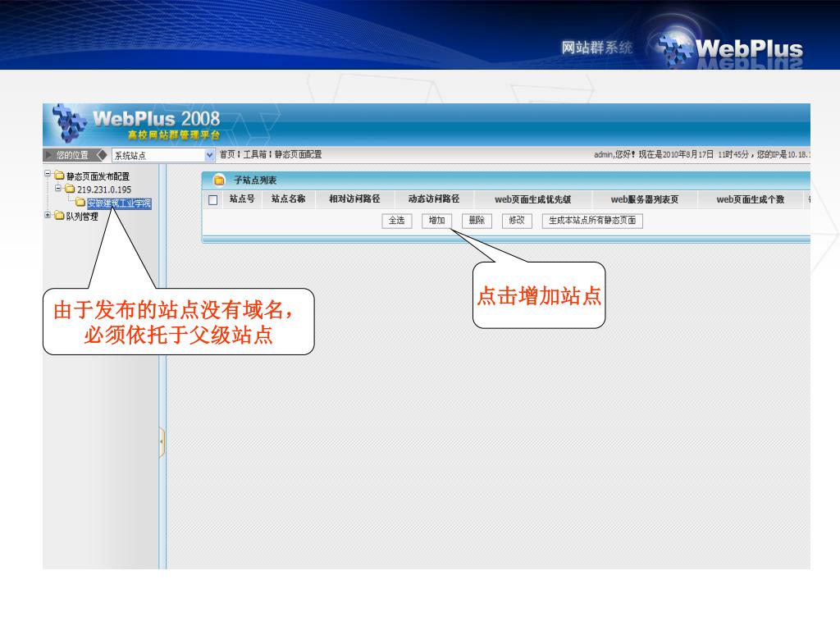Go to 首页 in breadcrumb
The width and height of the screenshot is (840, 630).
(x=227, y=154)
